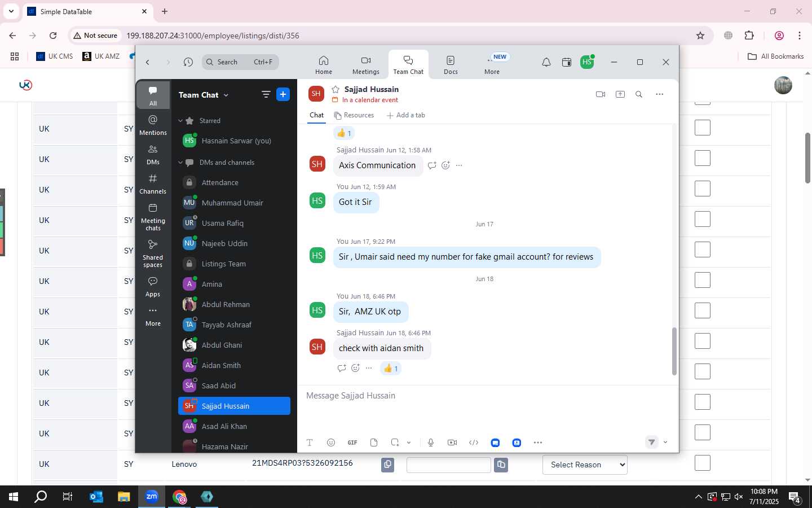812x508 pixels.
Task: Open the history clock icon
Action: click(188, 62)
